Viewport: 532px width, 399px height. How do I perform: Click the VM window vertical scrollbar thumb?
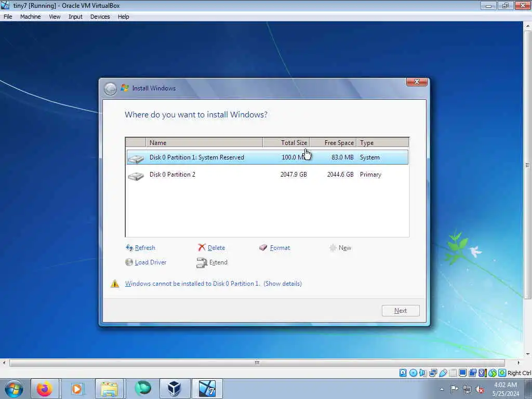pyautogui.click(x=528, y=165)
